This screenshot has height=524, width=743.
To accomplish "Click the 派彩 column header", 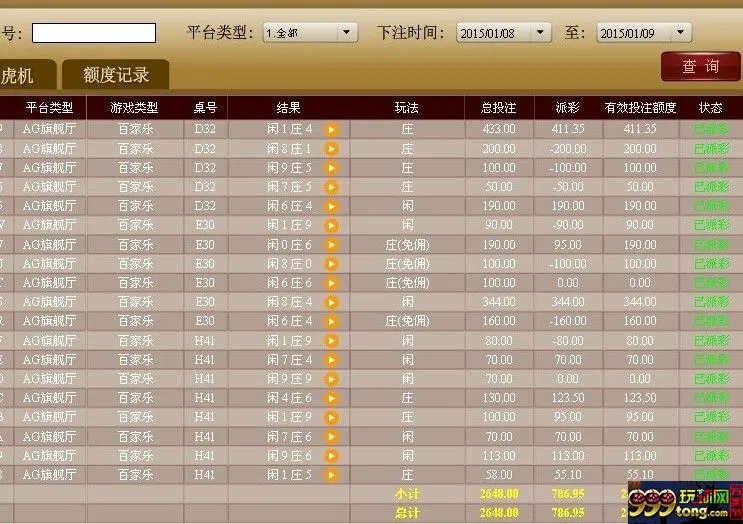I will coord(568,108).
